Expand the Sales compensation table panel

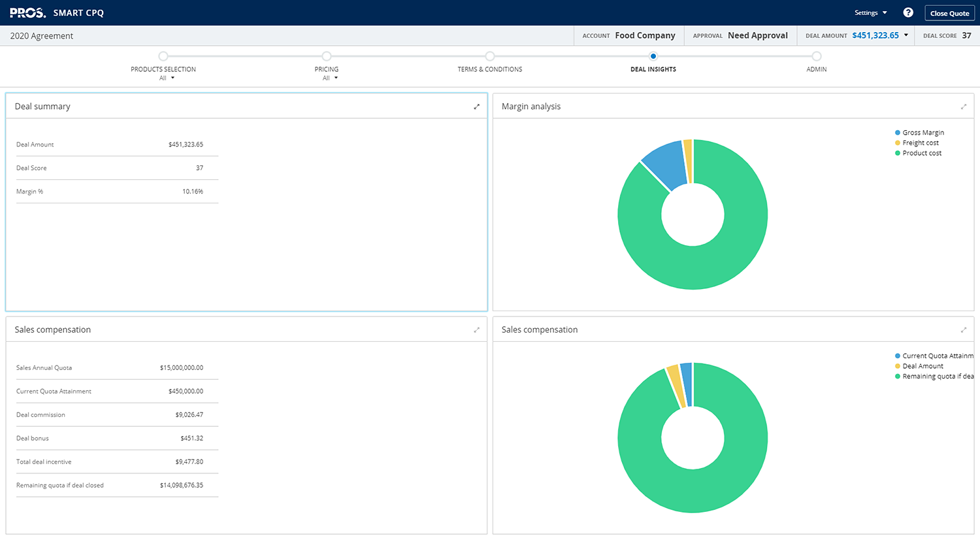click(476, 330)
